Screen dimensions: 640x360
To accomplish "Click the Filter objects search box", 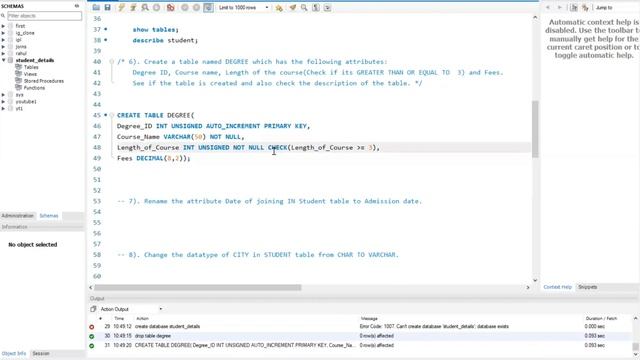I will click(x=44, y=16).
